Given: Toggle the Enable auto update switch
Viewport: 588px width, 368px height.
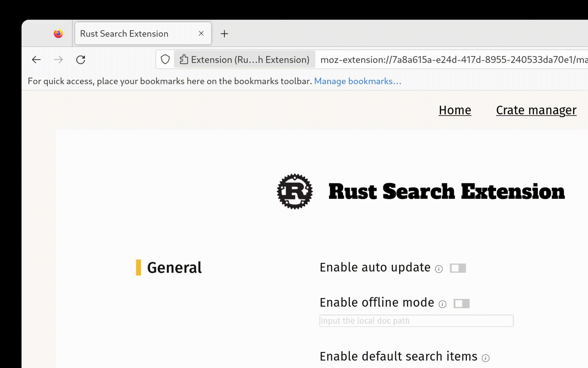Looking at the screenshot, I should tap(458, 268).
